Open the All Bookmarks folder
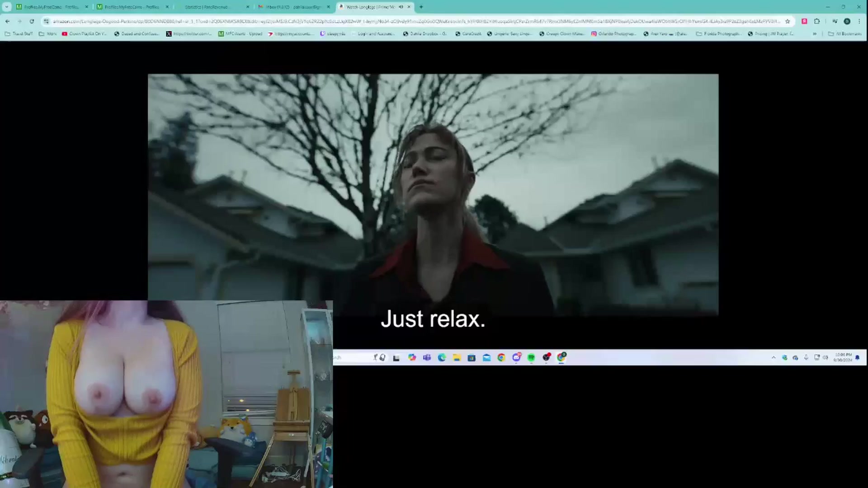Viewport: 868px width, 488px height. coord(844,34)
